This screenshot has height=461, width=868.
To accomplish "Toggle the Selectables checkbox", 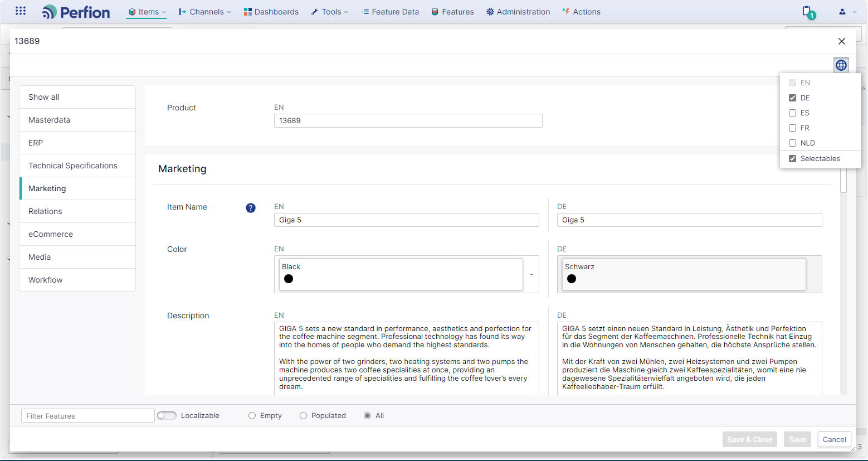I will pos(792,158).
